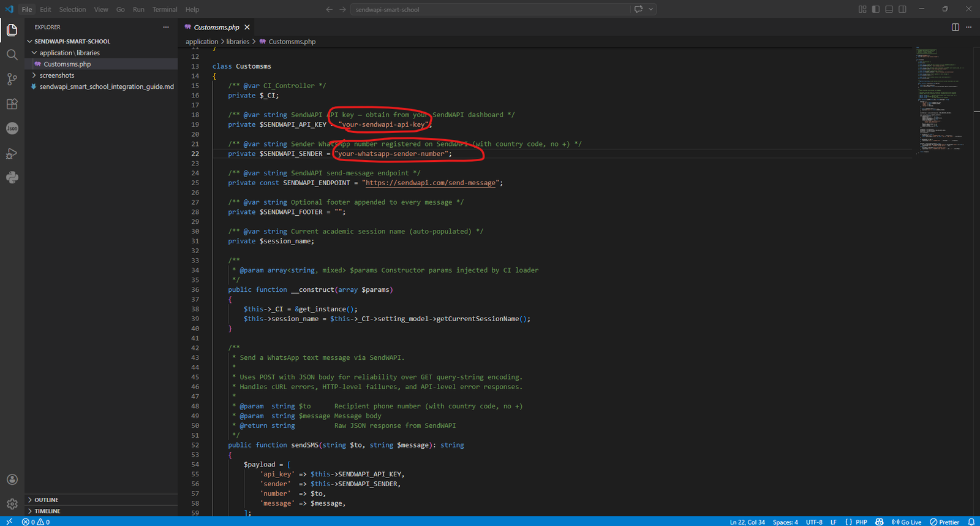The image size is (980, 526).
Task: Open the Go menu
Action: point(121,9)
